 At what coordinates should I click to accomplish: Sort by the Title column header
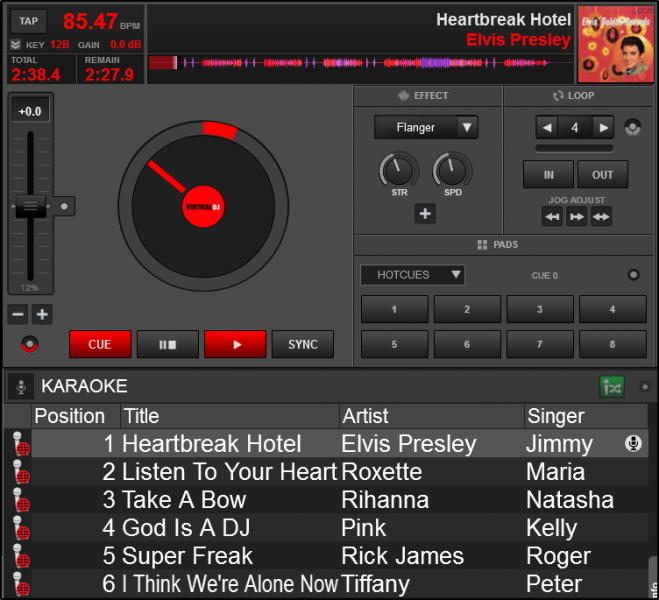pos(230,416)
